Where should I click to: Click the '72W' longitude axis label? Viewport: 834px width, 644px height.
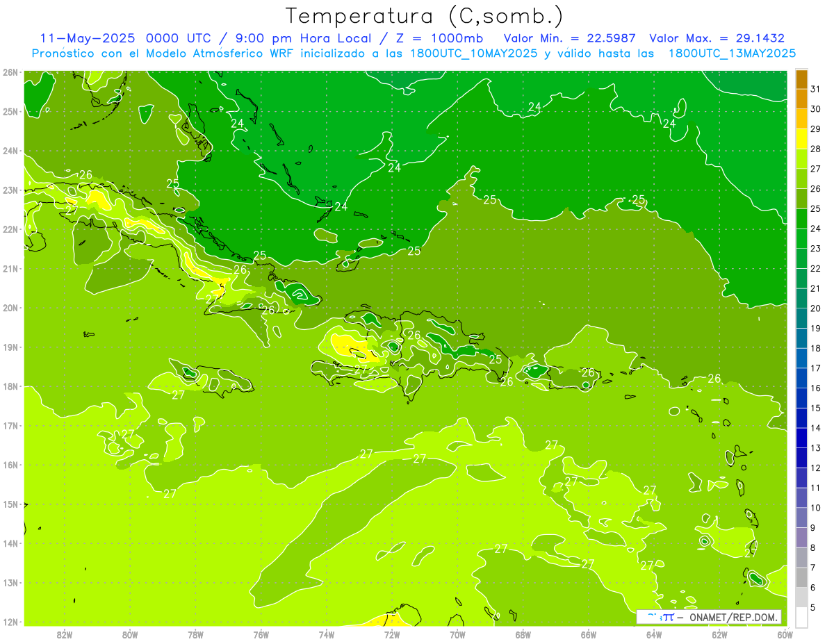point(392,634)
